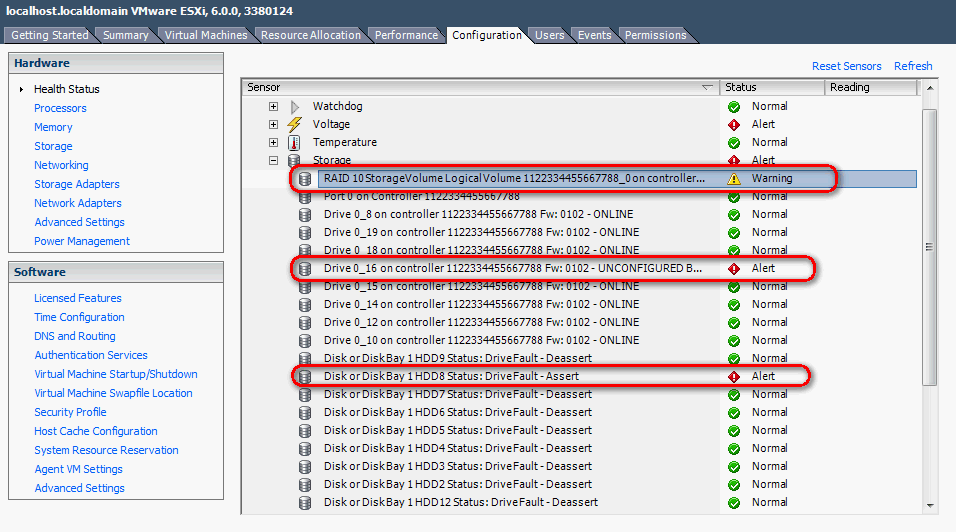This screenshot has width=956, height=532.
Task: Click disk icon beside Drive 0_12
Action: point(305,322)
